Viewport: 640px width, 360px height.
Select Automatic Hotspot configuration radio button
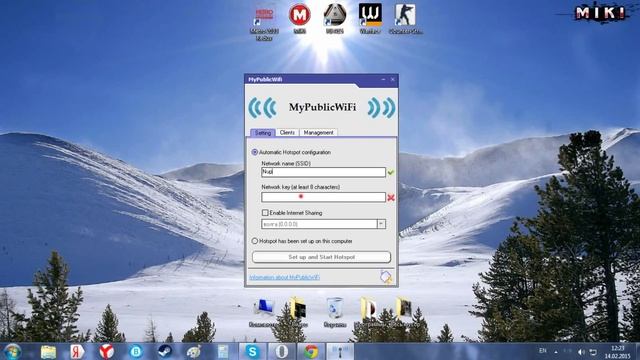[x=255, y=152]
